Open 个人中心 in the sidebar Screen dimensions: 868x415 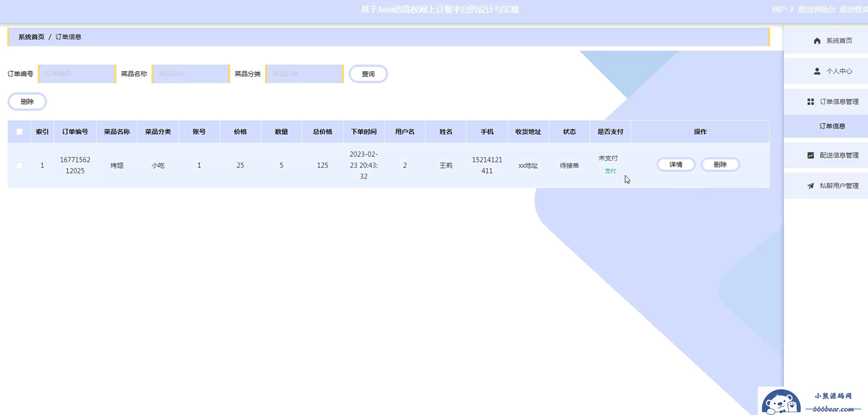pyautogui.click(x=826, y=71)
